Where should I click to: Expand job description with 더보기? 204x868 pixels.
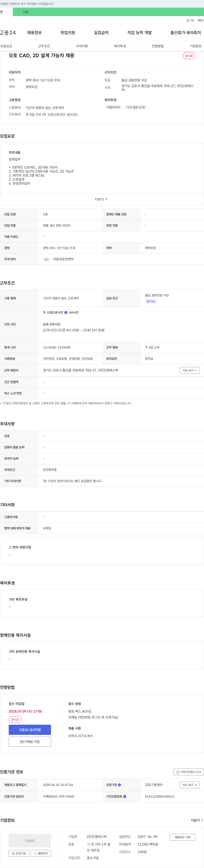pyautogui.click(x=101, y=199)
